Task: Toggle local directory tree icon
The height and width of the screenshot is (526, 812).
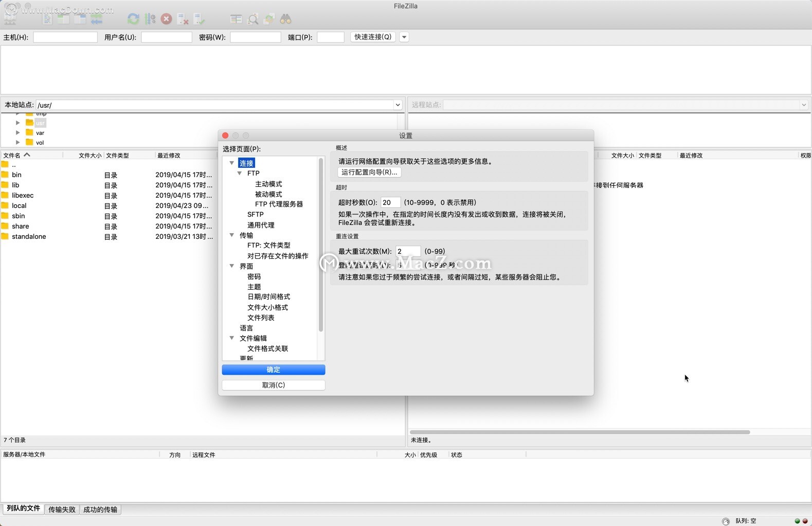Action: (x=63, y=19)
